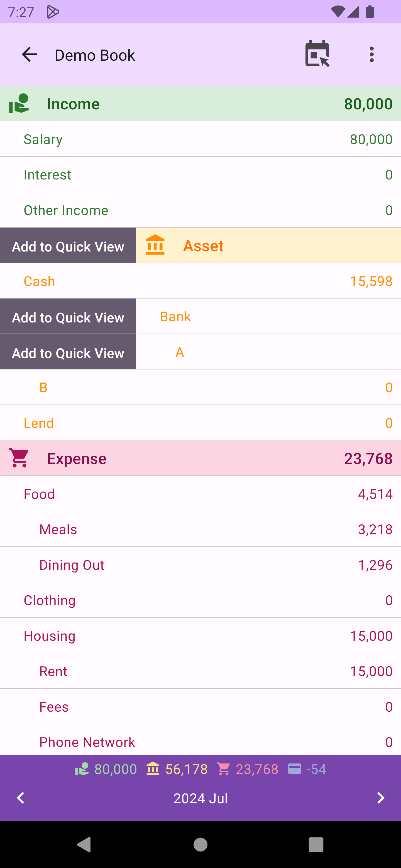This screenshot has height=868, width=401.
Task: Add Asset to Quick View
Action: pyautogui.click(x=68, y=246)
